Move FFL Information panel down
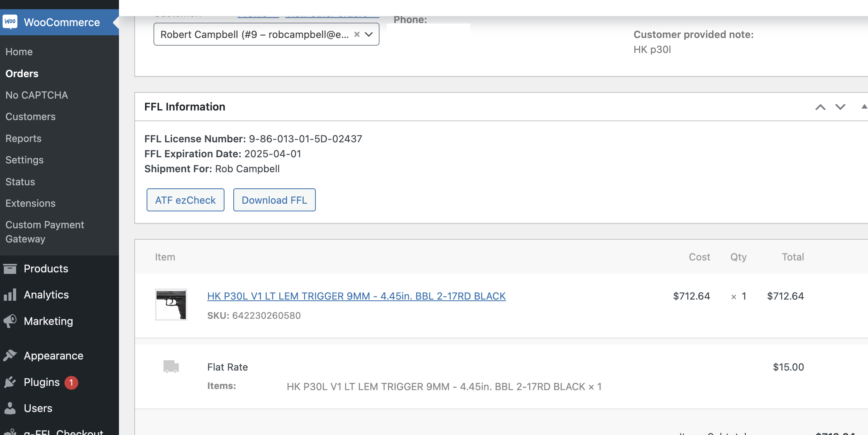This screenshot has height=435, width=868. click(840, 107)
